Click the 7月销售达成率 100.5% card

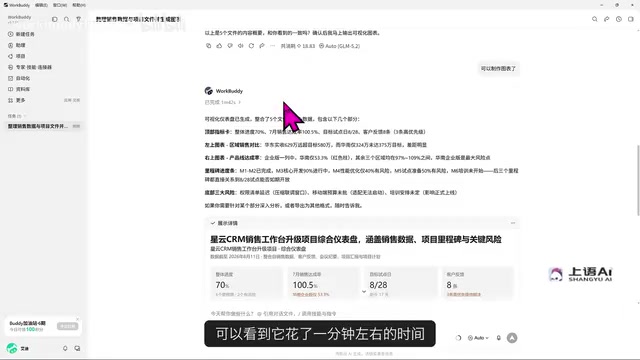pyautogui.click(x=324, y=283)
